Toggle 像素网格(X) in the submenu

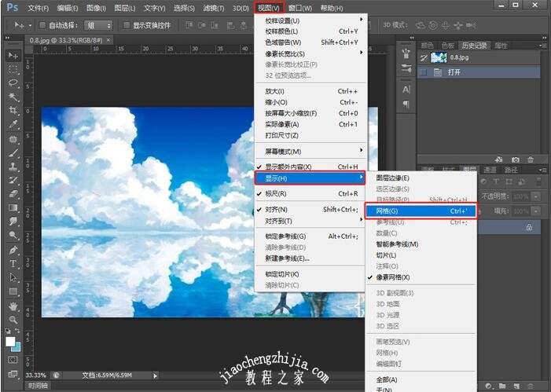(x=397, y=277)
